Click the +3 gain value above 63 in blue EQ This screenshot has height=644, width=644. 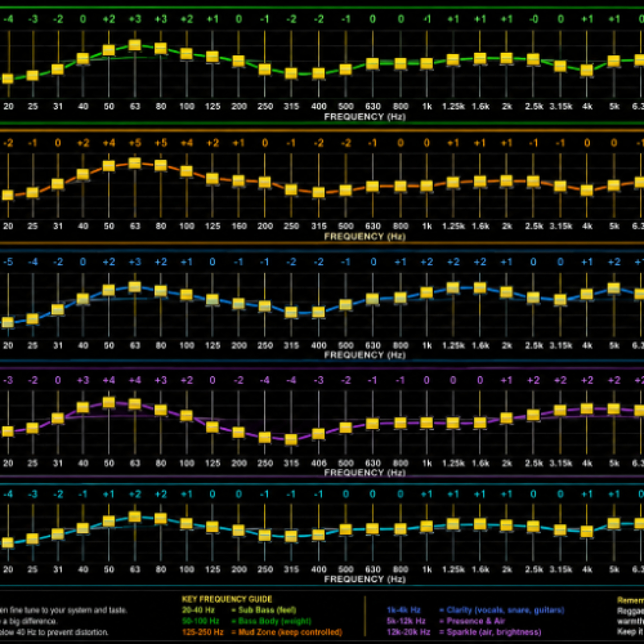pos(135,262)
